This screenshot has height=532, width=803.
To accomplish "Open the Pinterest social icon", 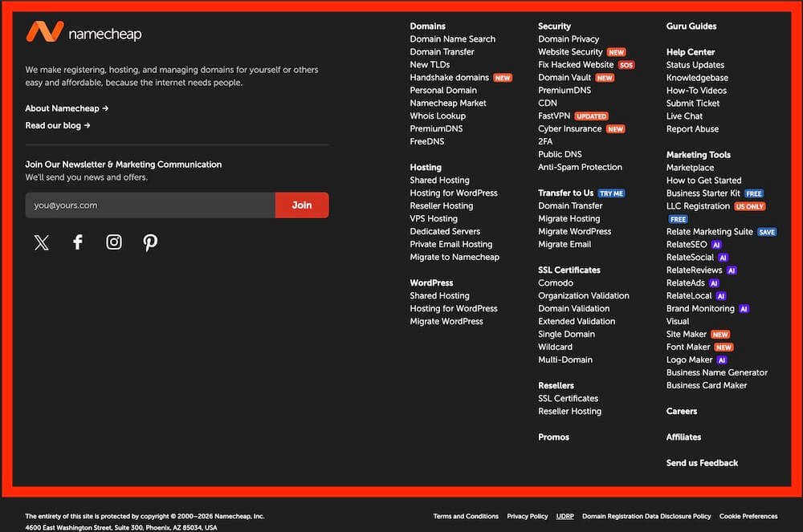I will coord(150,242).
